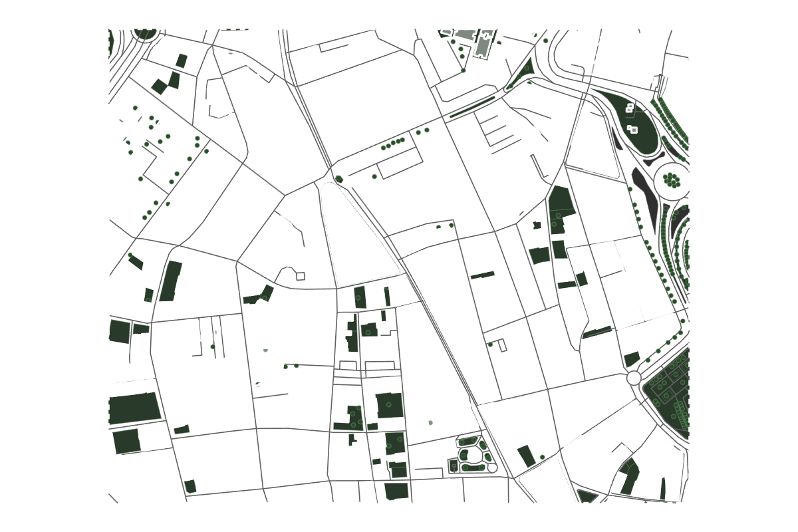Click the largest dark green rectangular building

tap(134, 408)
